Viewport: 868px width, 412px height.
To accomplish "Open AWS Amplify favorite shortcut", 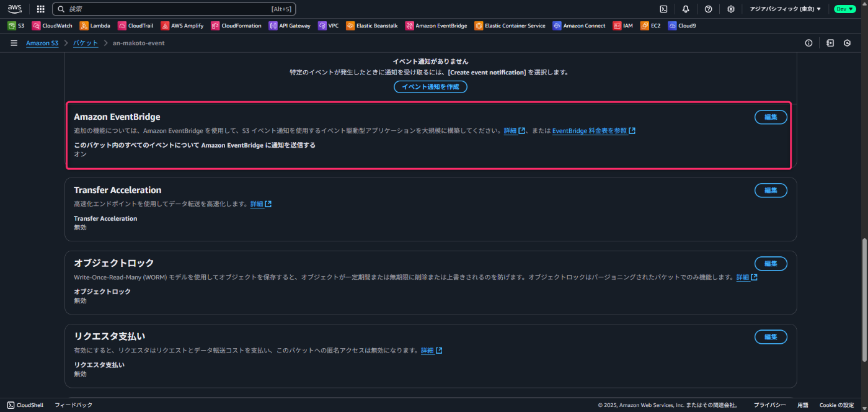I will point(182,26).
